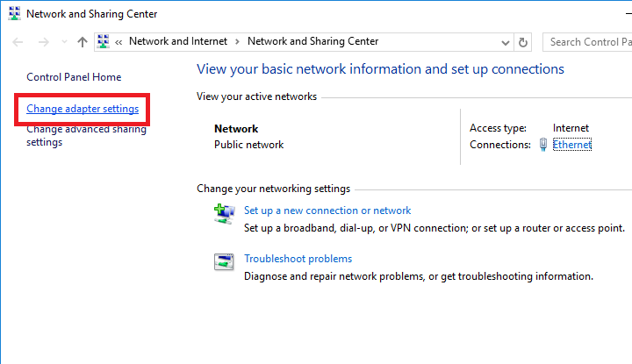Click the Control Panel icon in address bar
The height and width of the screenshot is (364, 632).
(103, 41)
